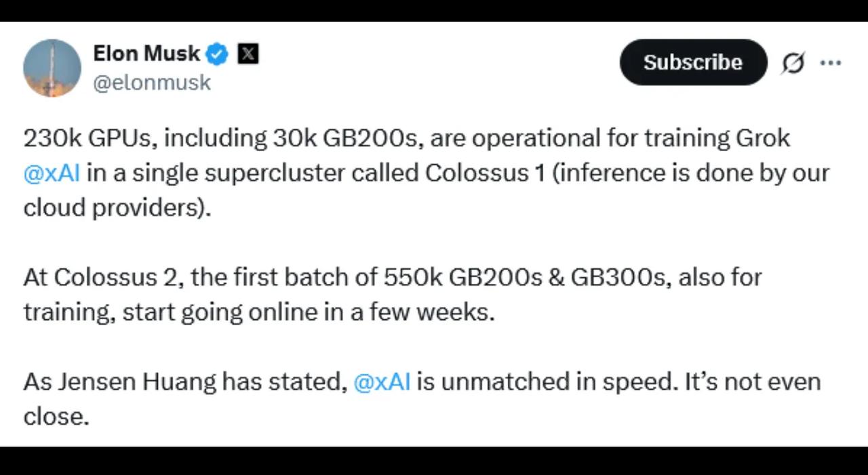868x475 pixels.
Task: Open the Elon Musk display name link
Action: [146, 53]
